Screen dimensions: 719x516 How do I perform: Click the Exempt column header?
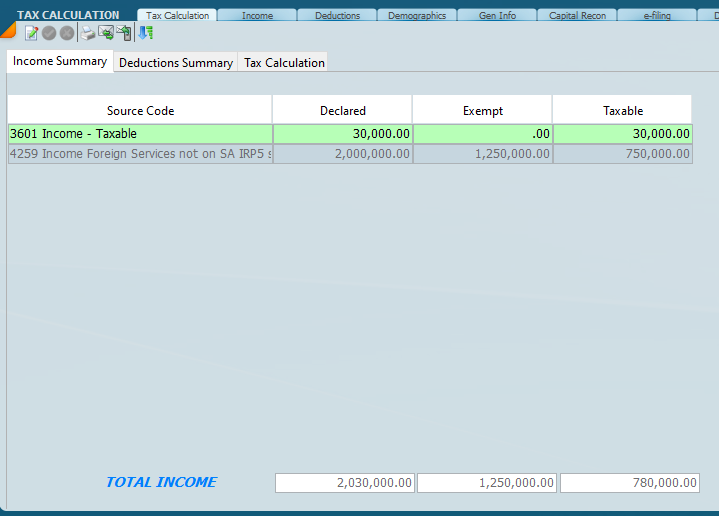tap(482, 111)
